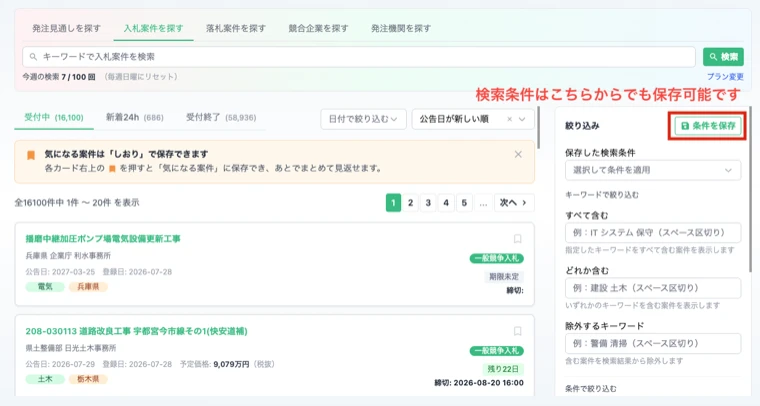The width and height of the screenshot is (760, 406).
Task: Click the 検索 search button
Action: point(723,57)
